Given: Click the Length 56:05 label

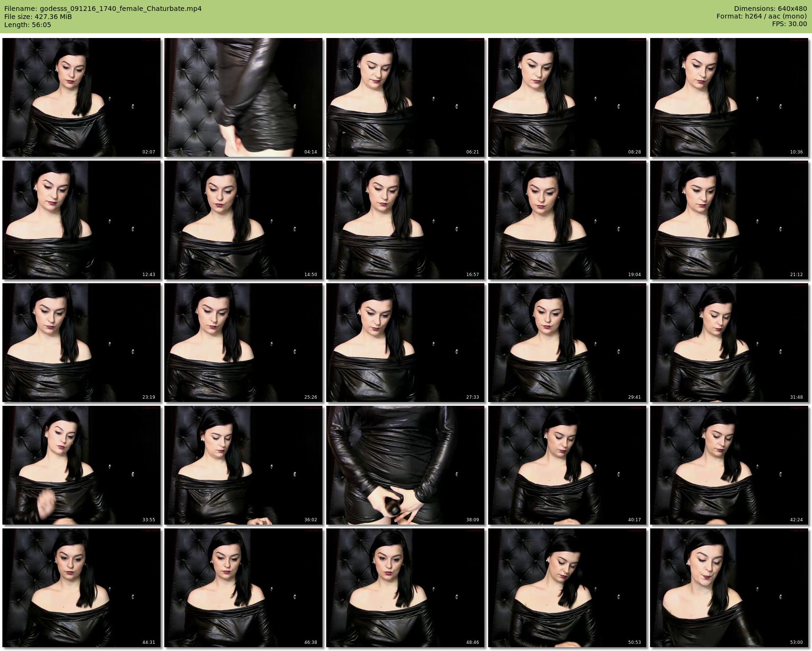Looking at the screenshot, I should pos(28,25).
